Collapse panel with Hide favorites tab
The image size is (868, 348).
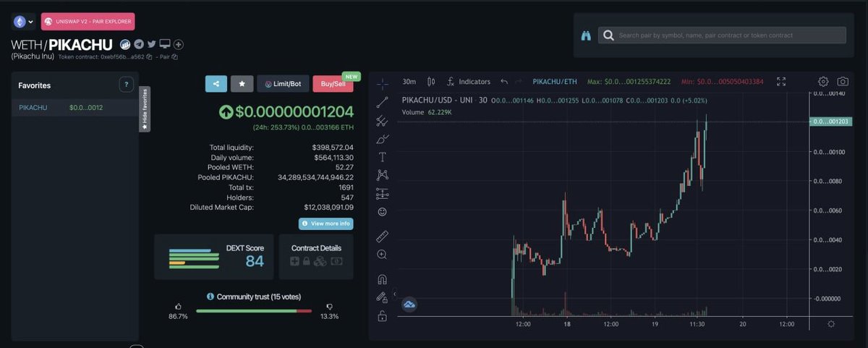[x=145, y=109]
